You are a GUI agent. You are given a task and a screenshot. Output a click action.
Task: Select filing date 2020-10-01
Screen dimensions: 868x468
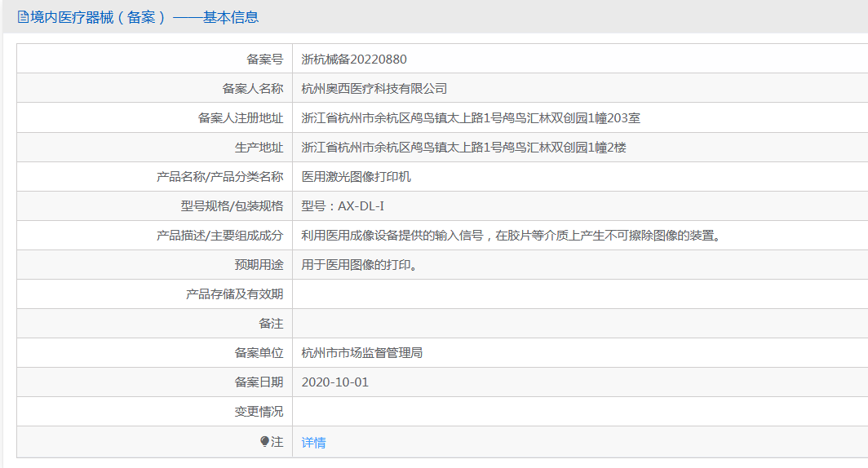coord(335,382)
